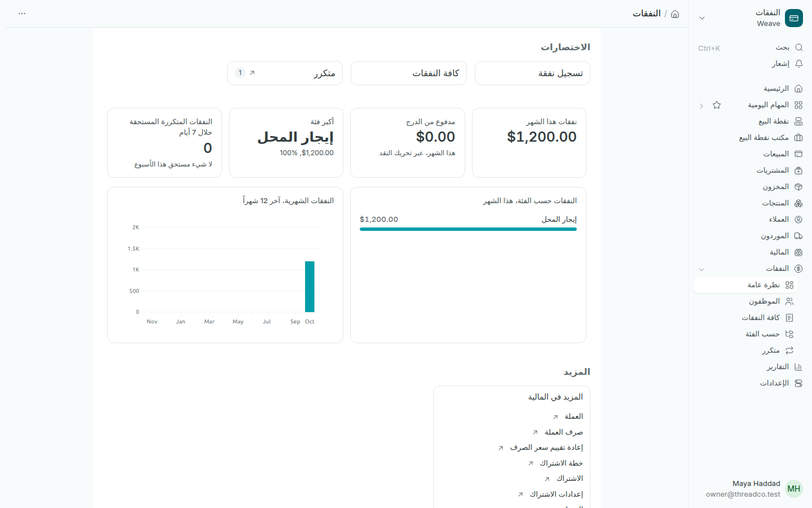Click the مدفوع من الدرج $0.00 card
This screenshot has height=508, width=812.
408,143
